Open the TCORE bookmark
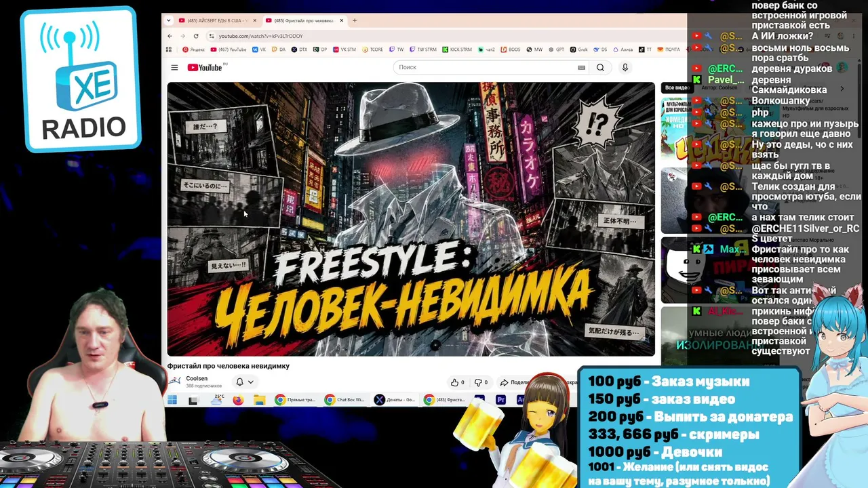Image resolution: width=868 pixels, height=488 pixels. pyautogui.click(x=372, y=49)
